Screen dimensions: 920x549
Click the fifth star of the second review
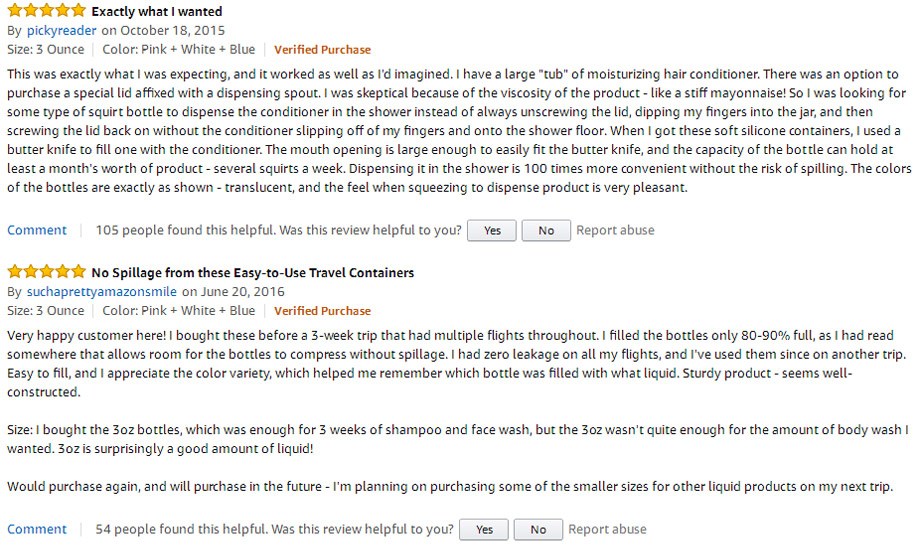pyautogui.click(x=78, y=272)
